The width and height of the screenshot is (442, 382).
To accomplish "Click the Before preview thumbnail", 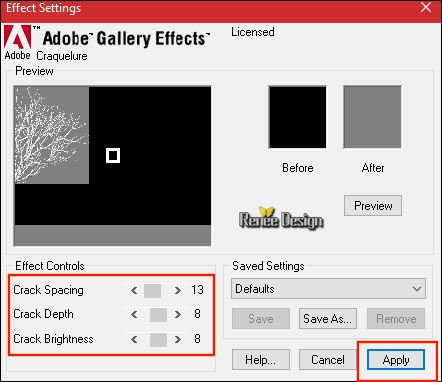I will point(298,117).
